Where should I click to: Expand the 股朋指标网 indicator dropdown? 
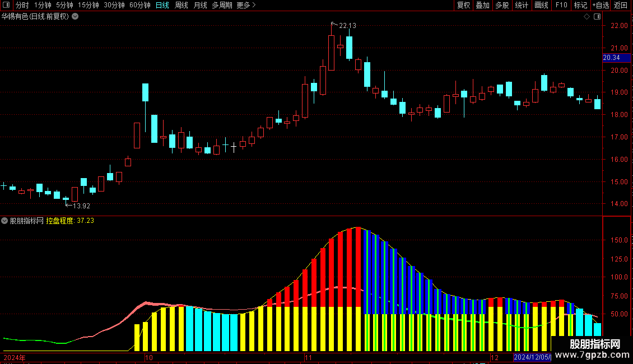click(x=4, y=221)
